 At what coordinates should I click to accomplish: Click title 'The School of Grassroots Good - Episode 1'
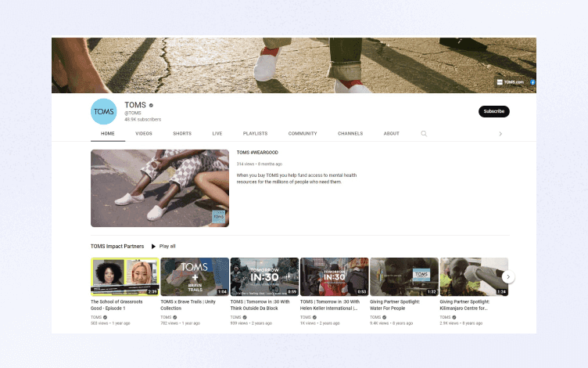117,305
